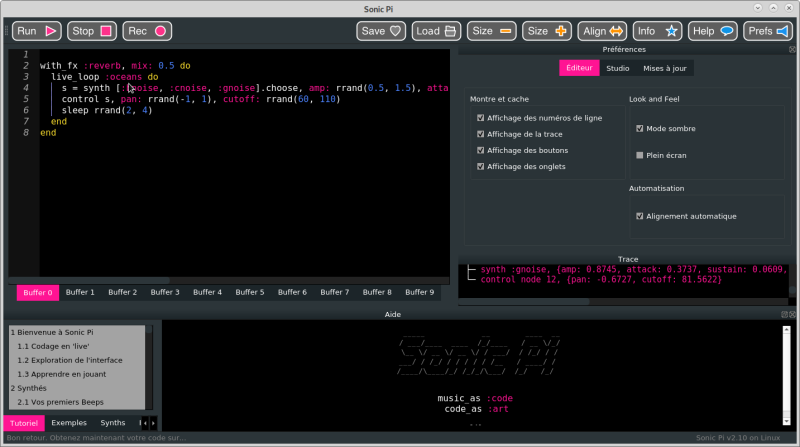Viewport: 800px width, 447px height.
Task: Save the buffer with the Save button
Action: coord(382,31)
